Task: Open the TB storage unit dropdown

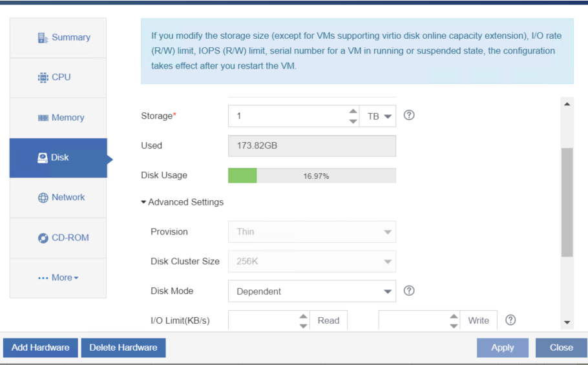Action: 377,116
